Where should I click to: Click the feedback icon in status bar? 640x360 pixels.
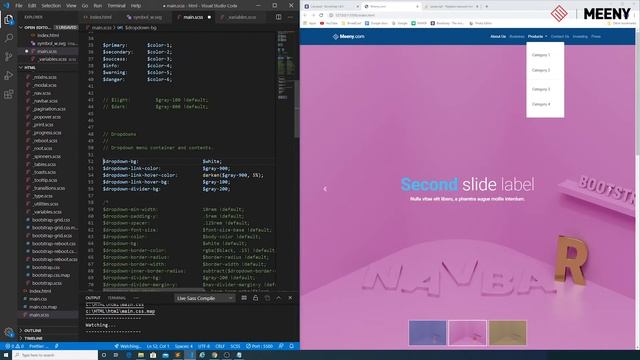pyautogui.click(x=281, y=346)
